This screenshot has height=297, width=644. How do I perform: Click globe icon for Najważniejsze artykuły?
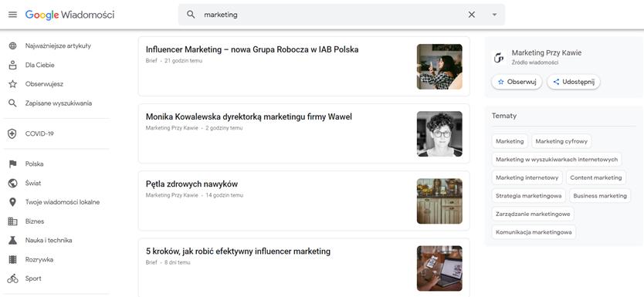[x=12, y=46]
